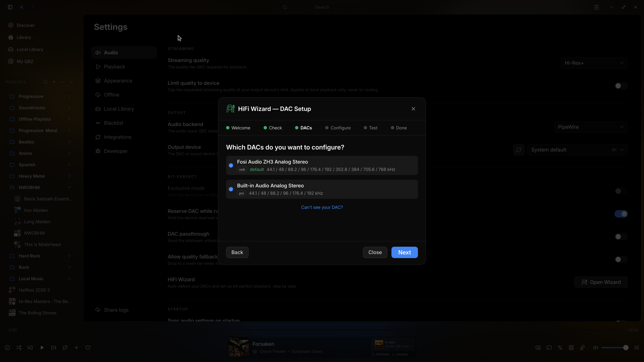The height and width of the screenshot is (362, 644).
Task: Open the Streaming quality Hi-Res+ dropdown
Action: click(x=594, y=63)
